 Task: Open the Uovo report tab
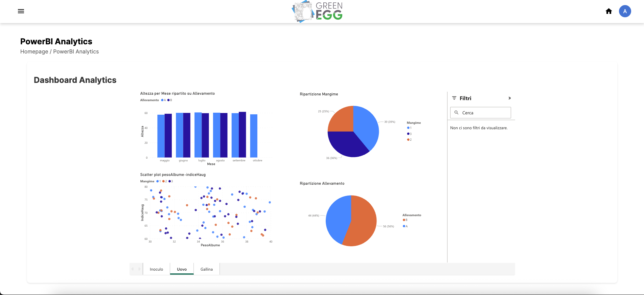click(182, 269)
